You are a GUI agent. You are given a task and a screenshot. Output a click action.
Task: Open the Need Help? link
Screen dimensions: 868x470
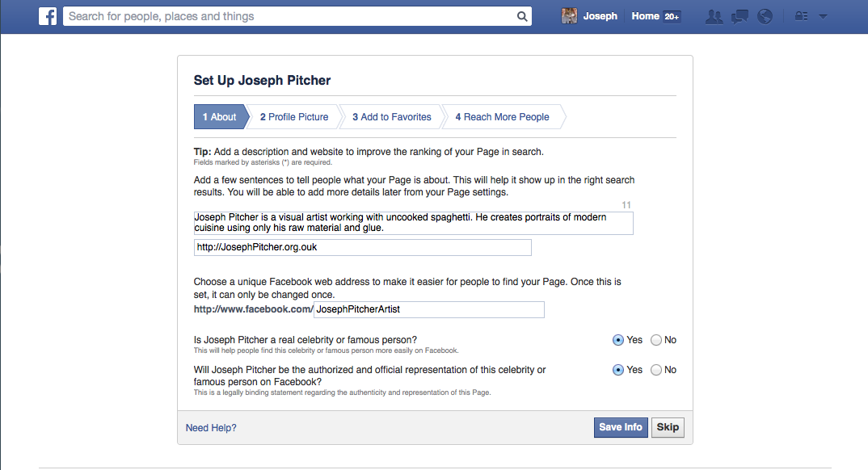(x=211, y=428)
